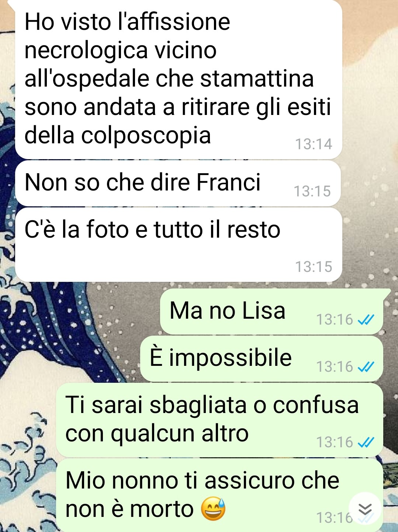Tap the blue read ticks on 'Ma no Lisa'
This screenshot has height=532, width=398.
click(366, 319)
